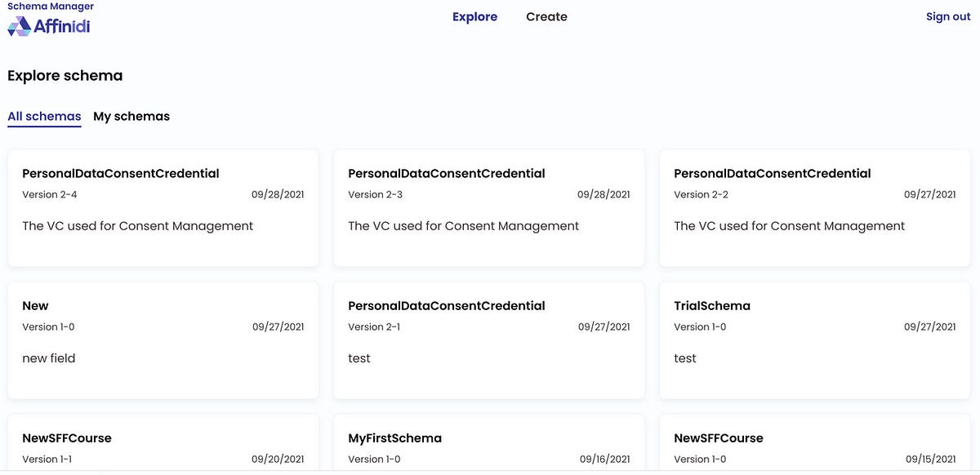Click the MyFirstSchema title text

394,438
